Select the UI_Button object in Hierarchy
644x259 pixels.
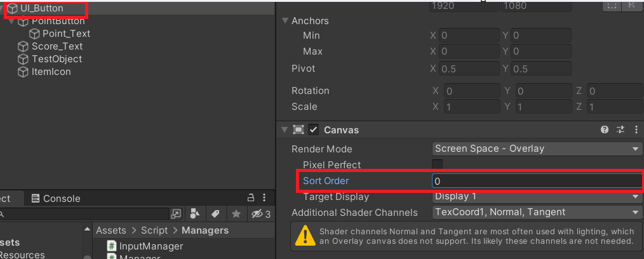[41, 8]
